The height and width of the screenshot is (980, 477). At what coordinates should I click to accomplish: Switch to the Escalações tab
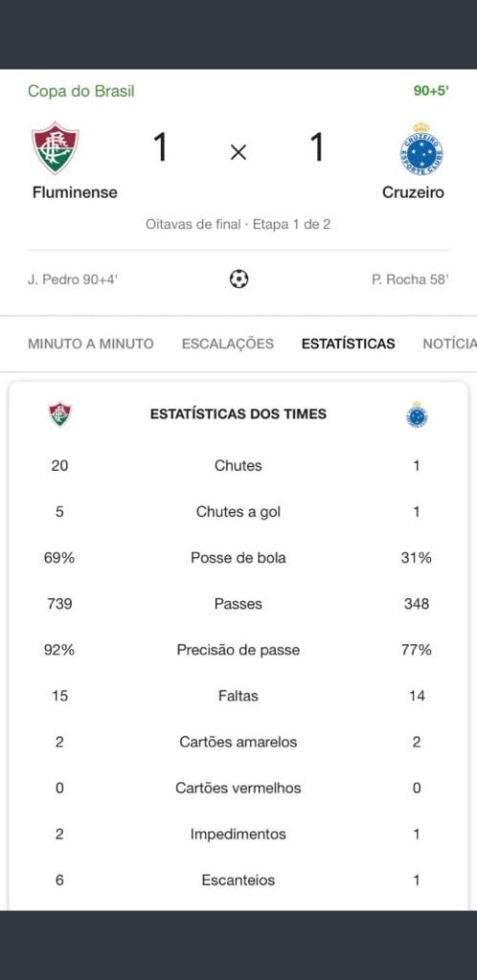(228, 344)
